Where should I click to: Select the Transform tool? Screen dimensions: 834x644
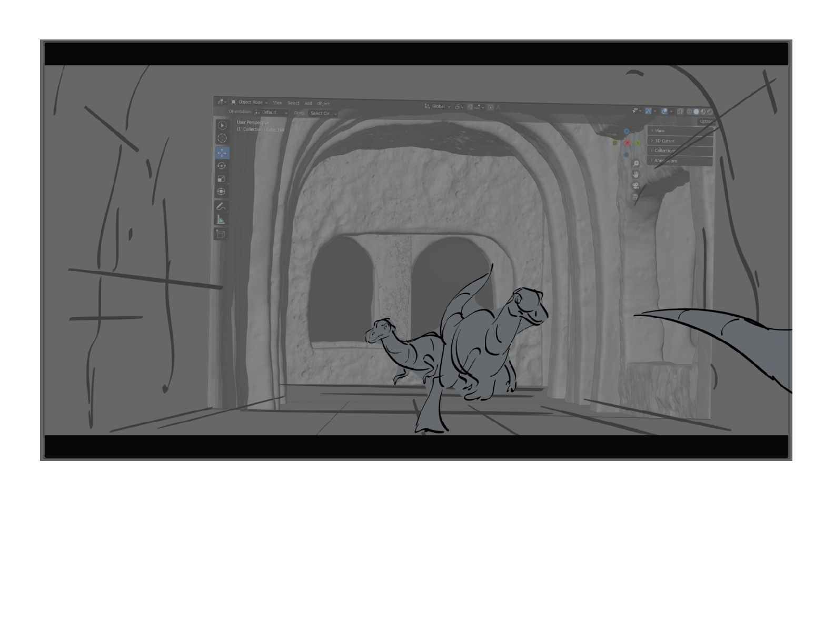click(221, 192)
